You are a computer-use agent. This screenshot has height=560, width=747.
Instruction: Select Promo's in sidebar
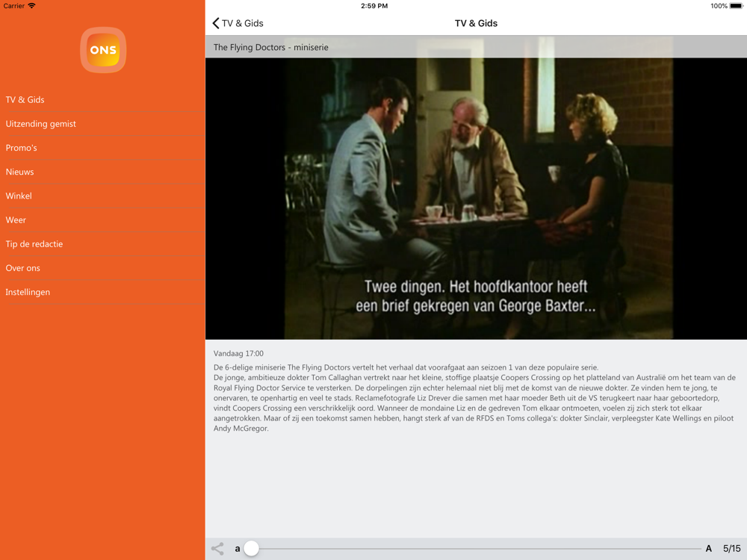(102, 148)
